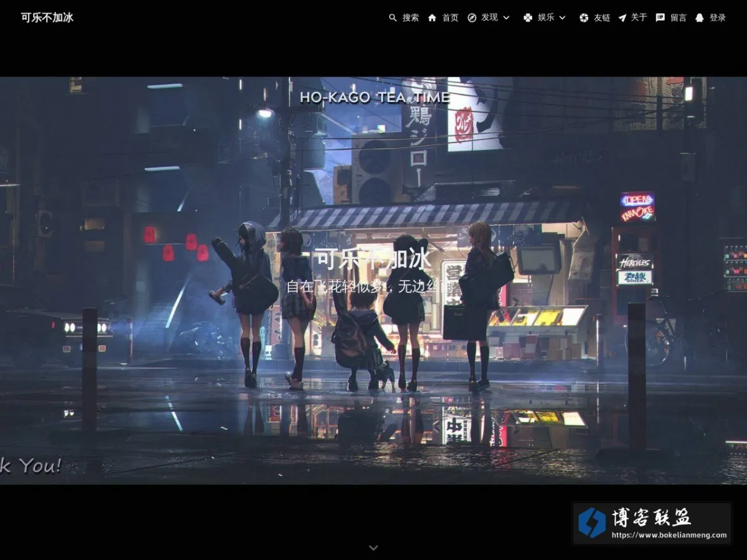Open the 留言 message board

[679, 17]
